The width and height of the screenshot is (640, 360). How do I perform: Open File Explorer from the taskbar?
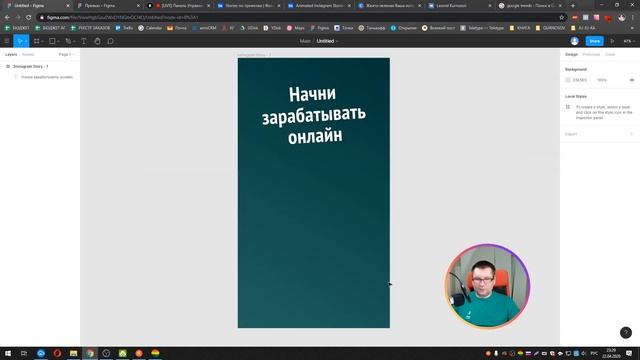point(73,353)
